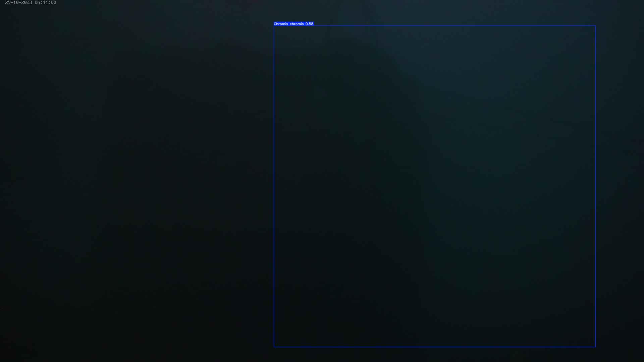Click the word 'Chromis' starting the label
This screenshot has width=644, height=362.
click(281, 24)
